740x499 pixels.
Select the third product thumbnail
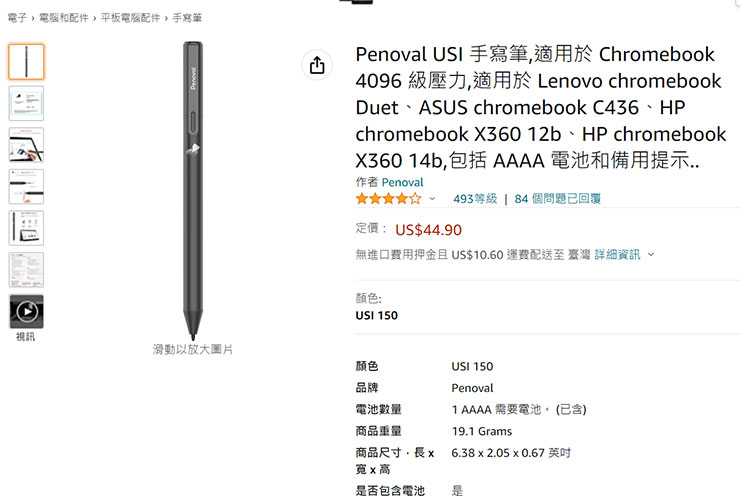coord(26,146)
